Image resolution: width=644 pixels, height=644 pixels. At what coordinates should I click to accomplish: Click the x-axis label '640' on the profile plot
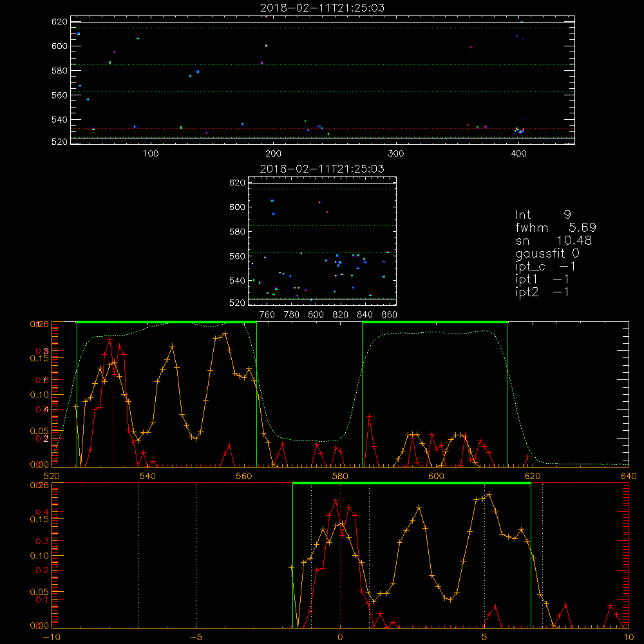pos(629,476)
